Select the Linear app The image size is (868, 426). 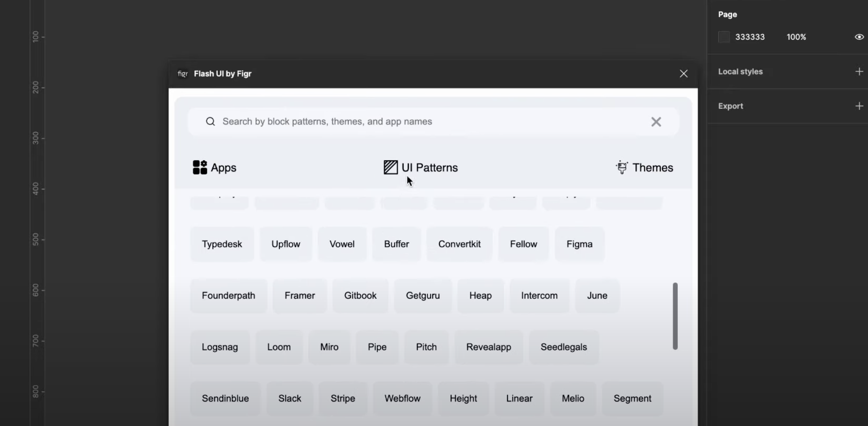[x=519, y=398]
